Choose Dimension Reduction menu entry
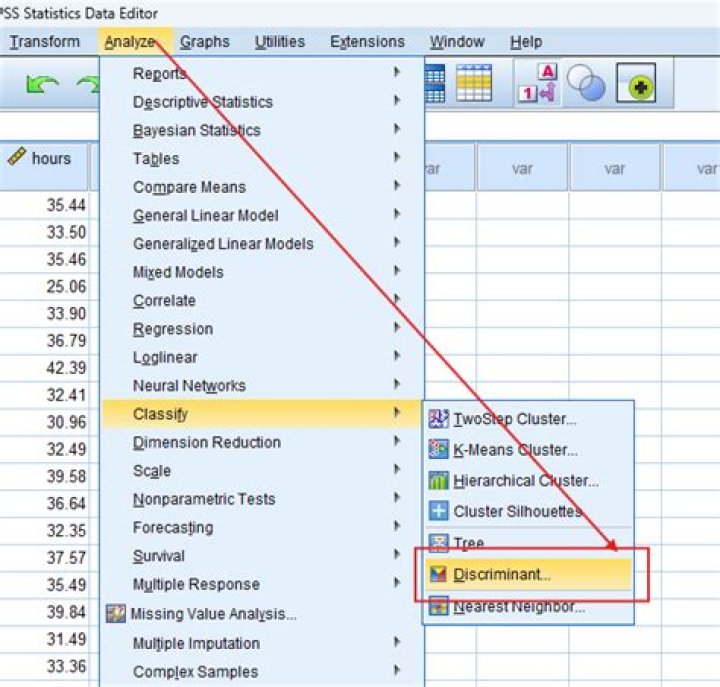The width and height of the screenshot is (720, 687). (262, 442)
